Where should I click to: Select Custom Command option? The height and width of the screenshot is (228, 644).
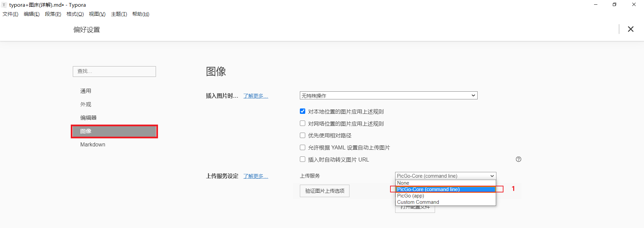[x=445, y=202]
